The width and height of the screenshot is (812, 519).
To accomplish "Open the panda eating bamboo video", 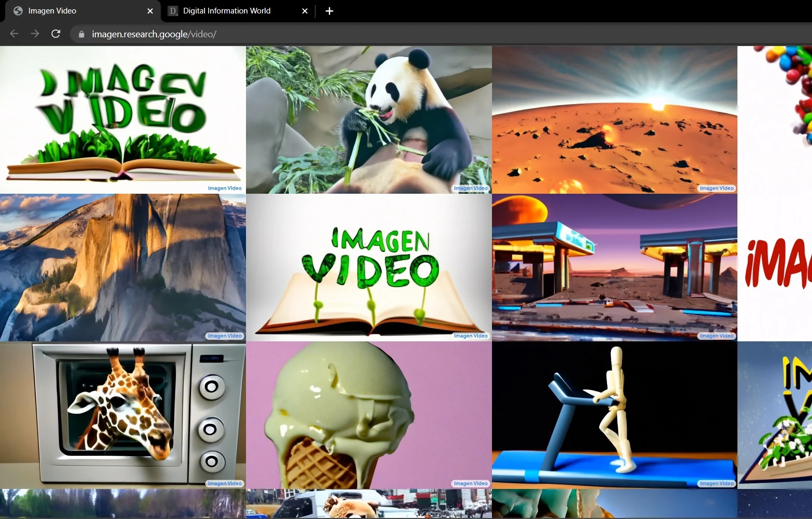I will pyautogui.click(x=369, y=120).
